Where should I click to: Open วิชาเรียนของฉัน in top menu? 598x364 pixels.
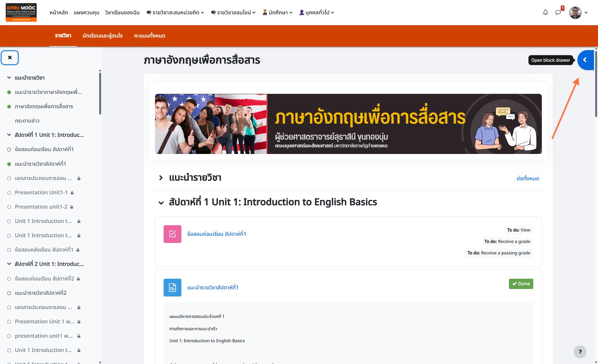pyautogui.click(x=122, y=12)
